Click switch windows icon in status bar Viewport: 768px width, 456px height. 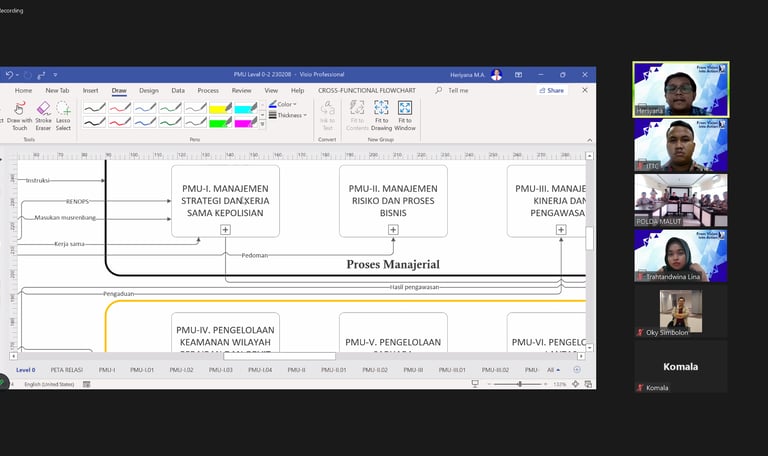(x=588, y=384)
